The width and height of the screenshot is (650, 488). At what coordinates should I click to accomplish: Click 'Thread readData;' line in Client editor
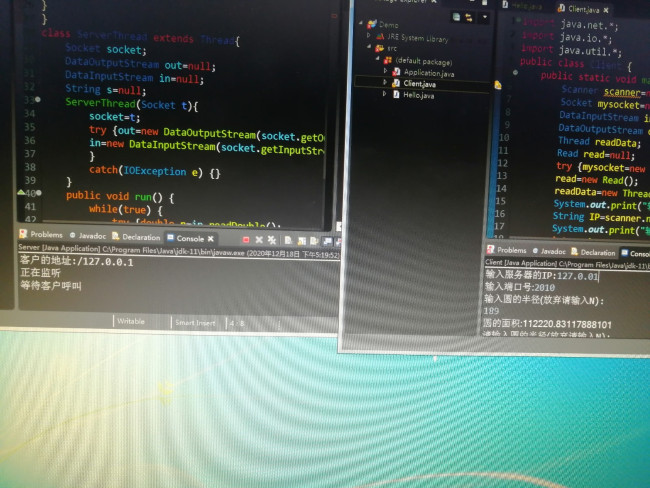click(599, 142)
